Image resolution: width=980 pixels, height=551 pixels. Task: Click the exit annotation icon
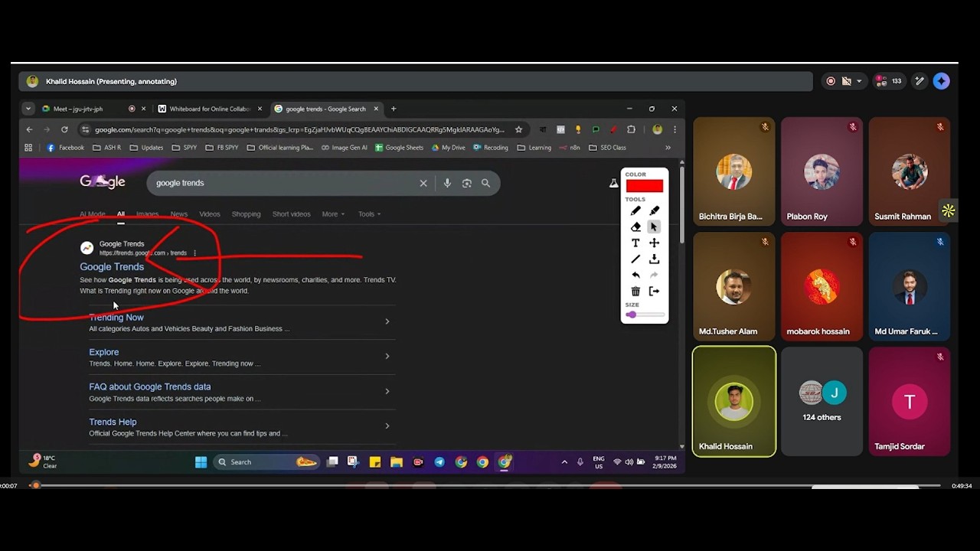coord(654,292)
